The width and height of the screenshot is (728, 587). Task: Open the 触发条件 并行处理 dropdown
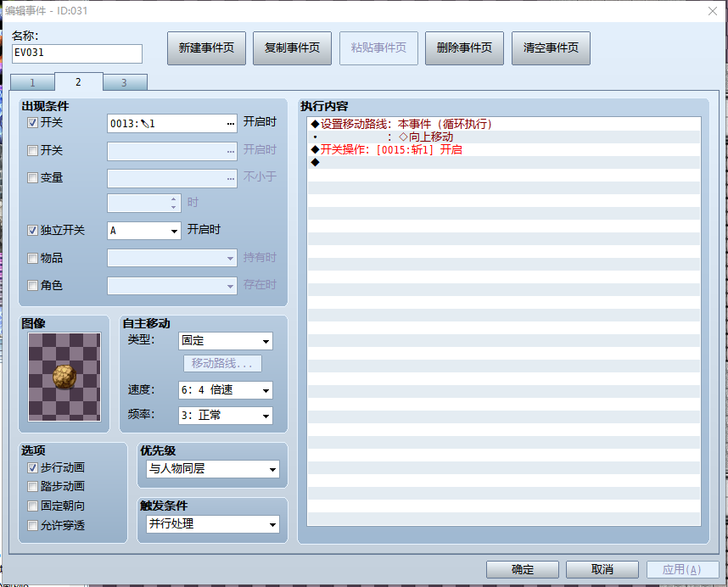[x=213, y=524]
